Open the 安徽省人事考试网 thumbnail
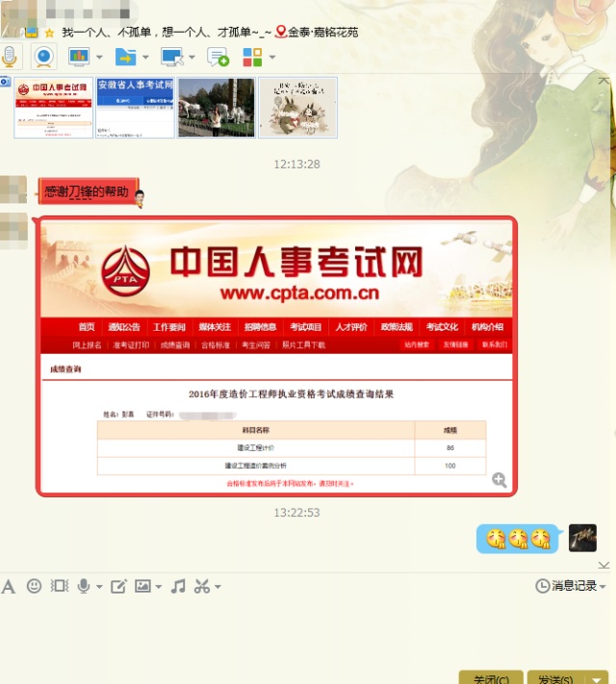 (x=135, y=108)
